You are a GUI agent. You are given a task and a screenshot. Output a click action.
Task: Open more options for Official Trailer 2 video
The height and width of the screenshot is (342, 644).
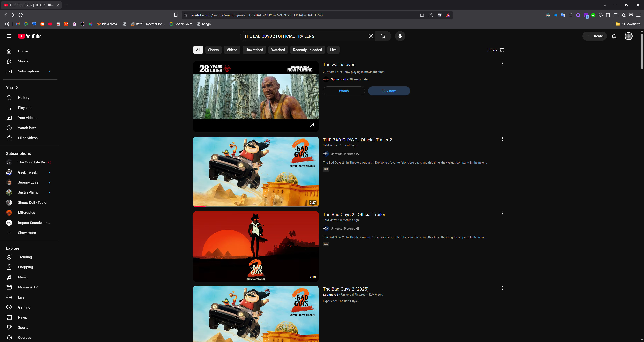point(502,139)
